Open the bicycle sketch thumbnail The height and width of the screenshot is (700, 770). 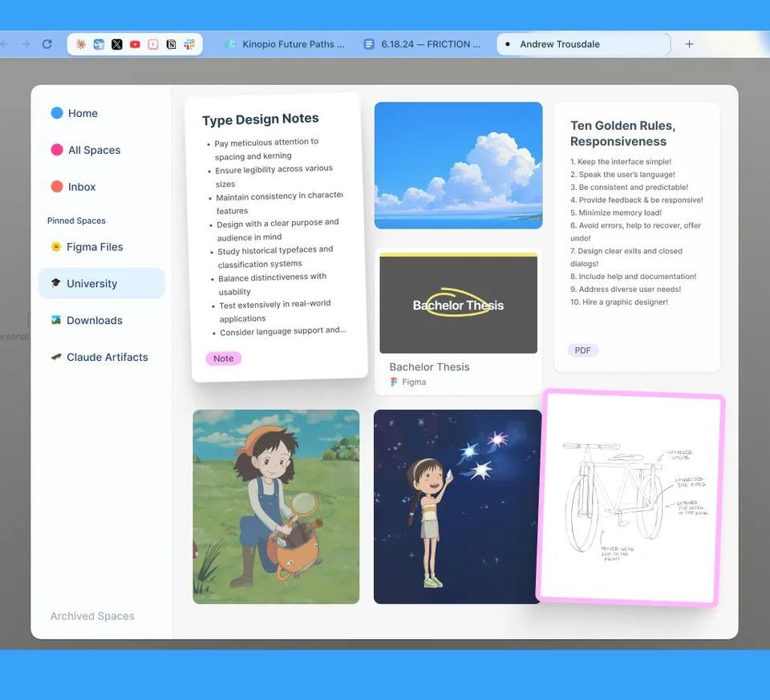(x=631, y=498)
